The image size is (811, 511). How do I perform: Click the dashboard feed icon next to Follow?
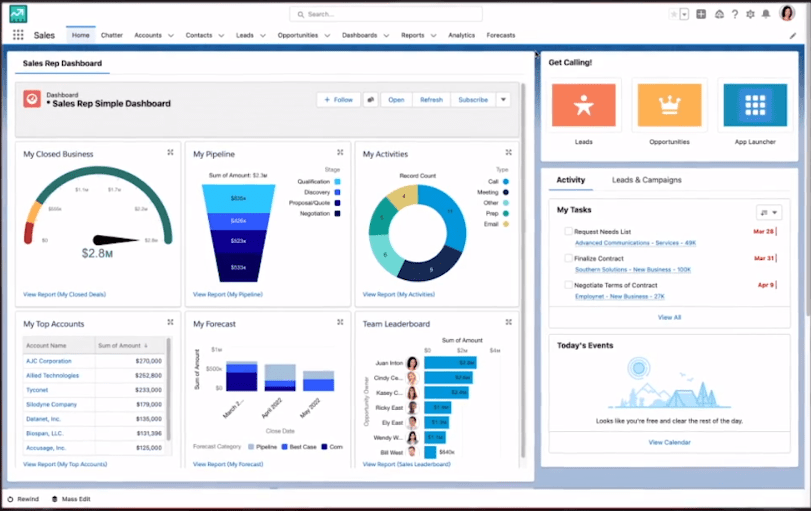[370, 100]
